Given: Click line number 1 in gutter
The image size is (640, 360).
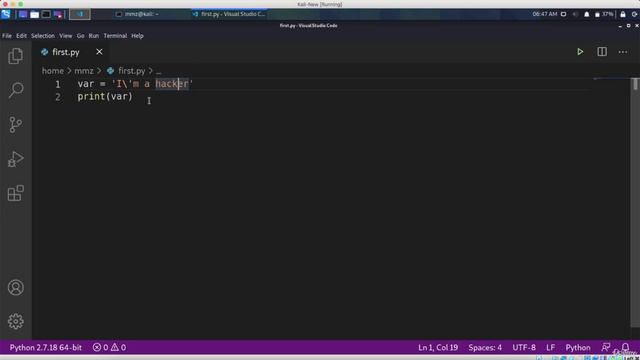Looking at the screenshot, I should coord(58,84).
